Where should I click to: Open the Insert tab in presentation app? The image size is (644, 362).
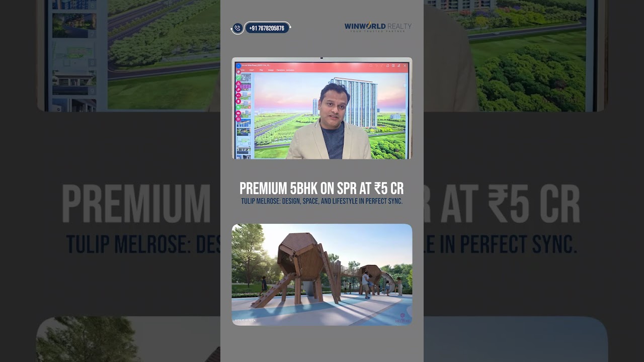click(x=252, y=70)
